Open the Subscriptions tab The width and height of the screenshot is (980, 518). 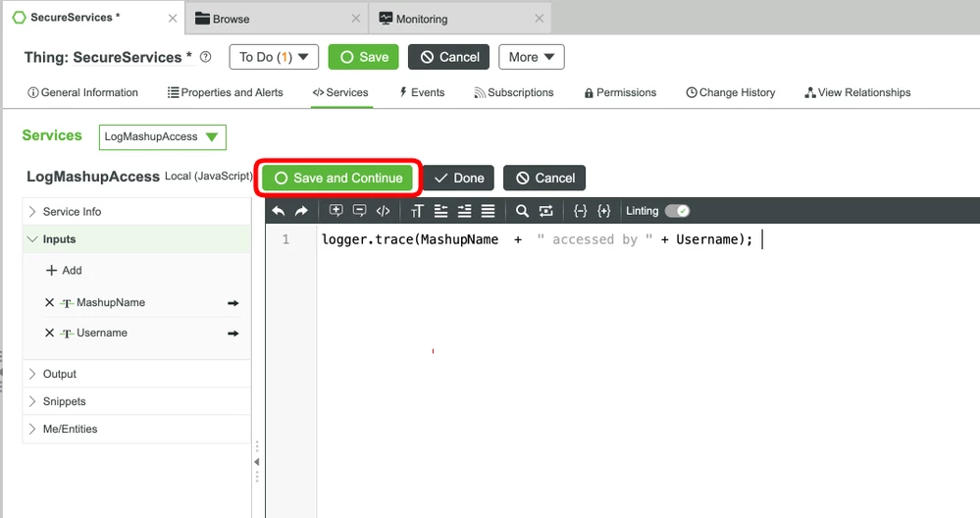[x=514, y=92]
